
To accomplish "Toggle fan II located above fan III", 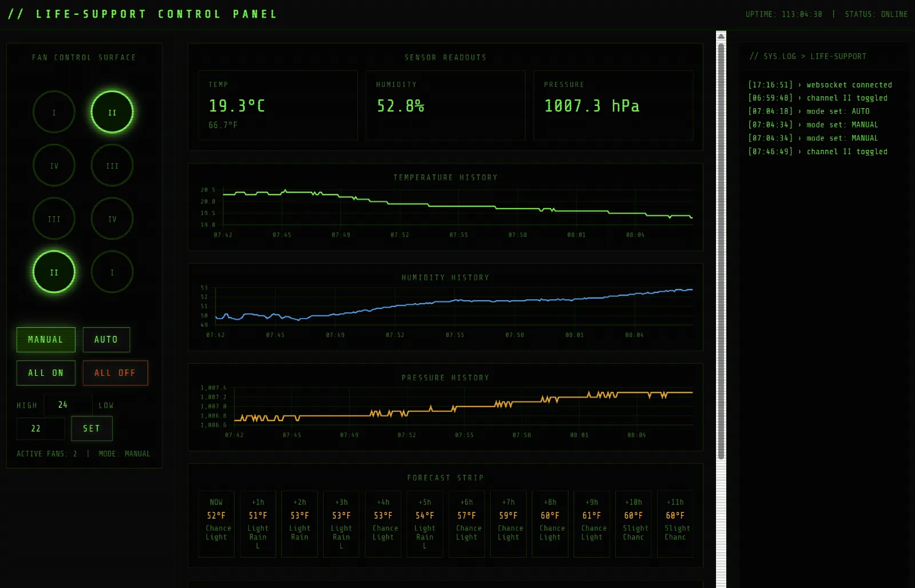I will (x=112, y=112).
